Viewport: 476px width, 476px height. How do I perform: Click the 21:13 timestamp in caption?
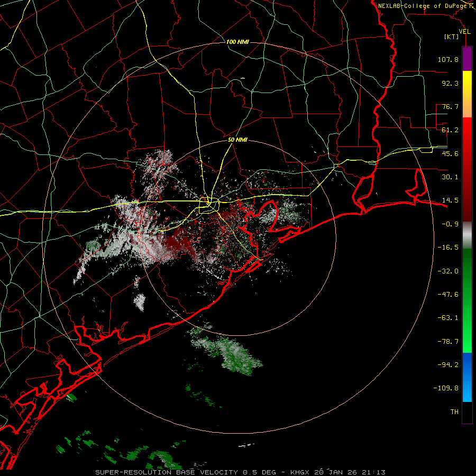tap(374, 472)
